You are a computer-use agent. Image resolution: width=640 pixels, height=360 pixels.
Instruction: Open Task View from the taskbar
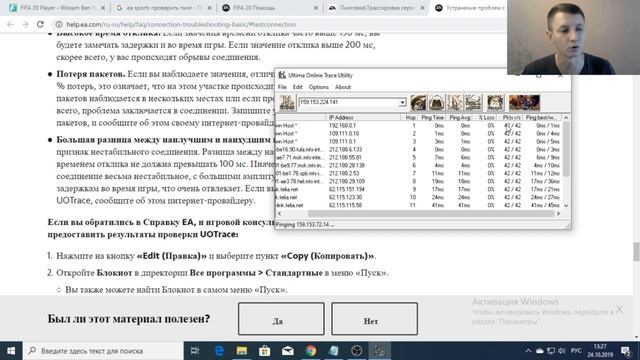click(195, 351)
